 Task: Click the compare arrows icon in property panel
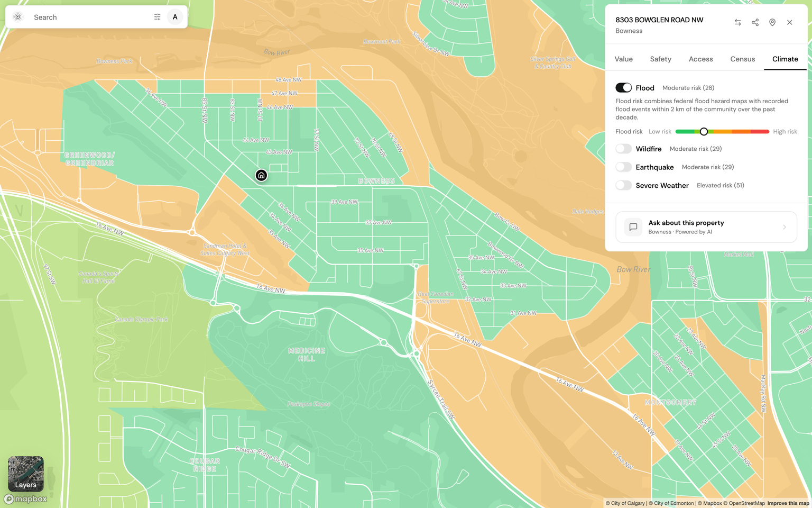pos(737,22)
